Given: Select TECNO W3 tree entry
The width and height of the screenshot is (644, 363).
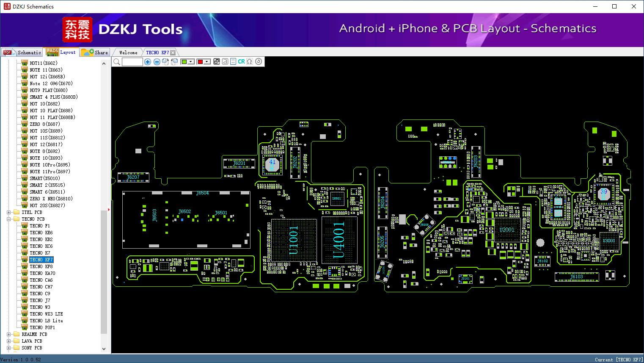Looking at the screenshot, I should (x=40, y=307).
